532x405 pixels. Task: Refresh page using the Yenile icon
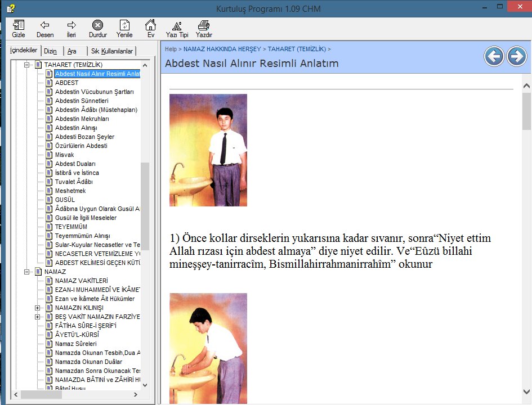pos(124,28)
